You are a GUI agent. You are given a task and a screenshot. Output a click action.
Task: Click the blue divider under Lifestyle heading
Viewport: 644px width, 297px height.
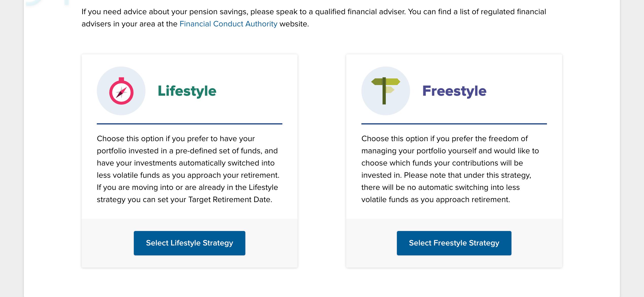click(189, 124)
